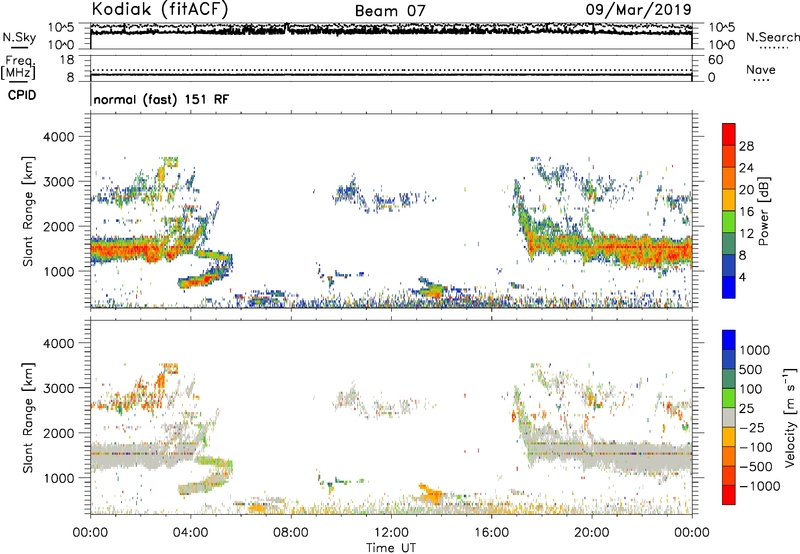Click the 'Slant Range [km]' label of velocity panel
This screenshot has height=554, width=800.
[x=28, y=418]
